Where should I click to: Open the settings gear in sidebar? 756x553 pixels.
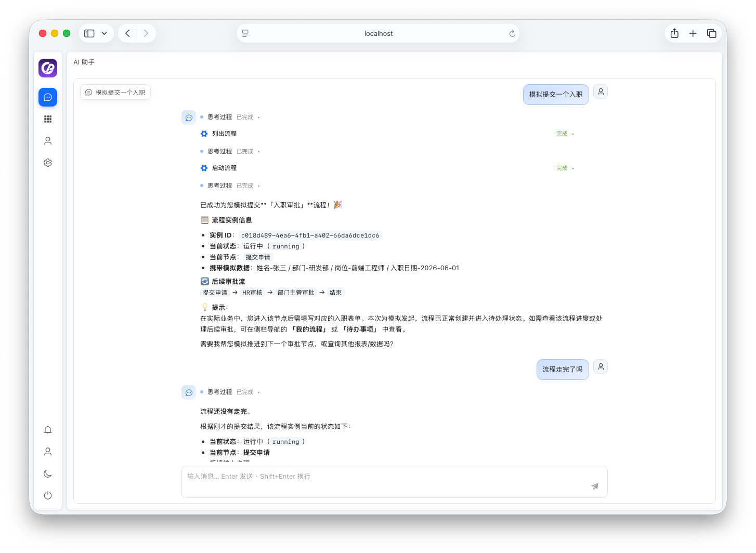click(48, 163)
